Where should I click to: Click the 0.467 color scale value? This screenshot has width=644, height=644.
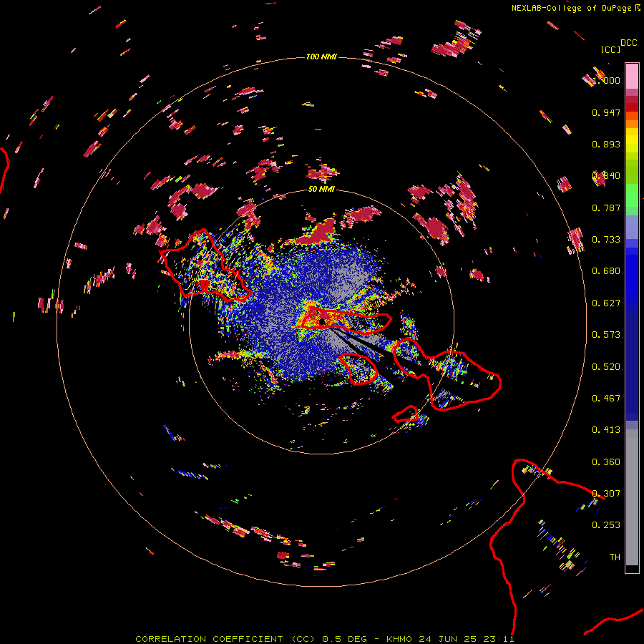606,399
